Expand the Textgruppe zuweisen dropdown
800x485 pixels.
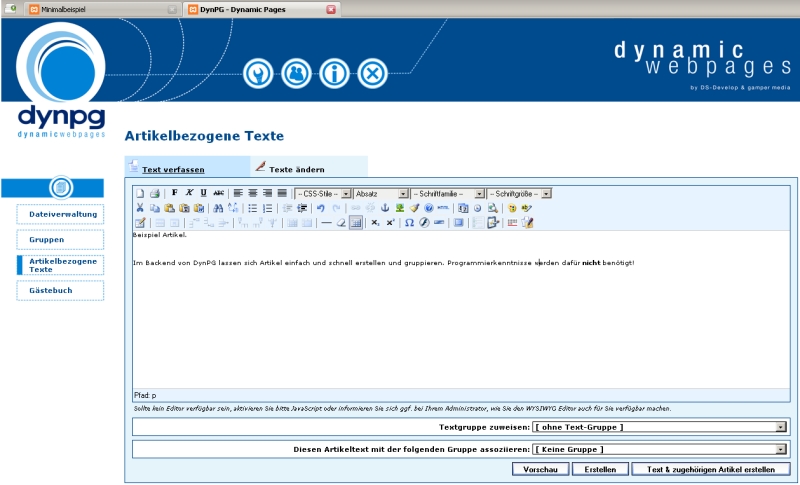click(x=660, y=427)
